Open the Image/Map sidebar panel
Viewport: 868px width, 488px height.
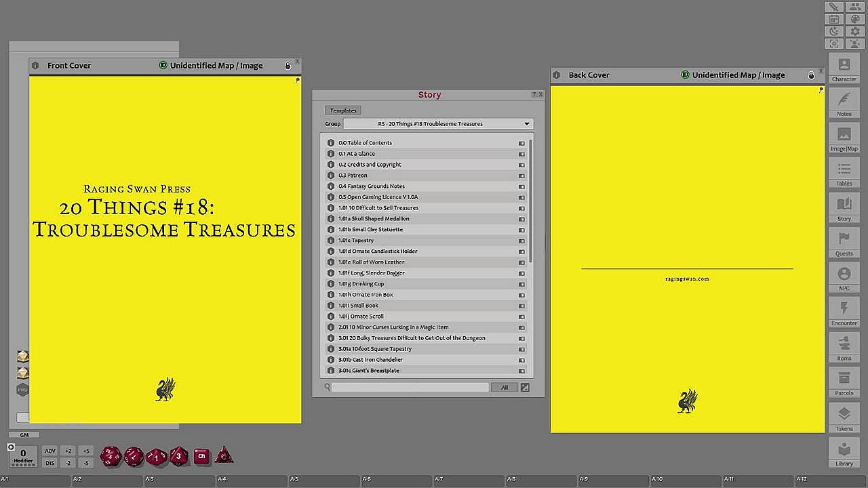[844, 138]
